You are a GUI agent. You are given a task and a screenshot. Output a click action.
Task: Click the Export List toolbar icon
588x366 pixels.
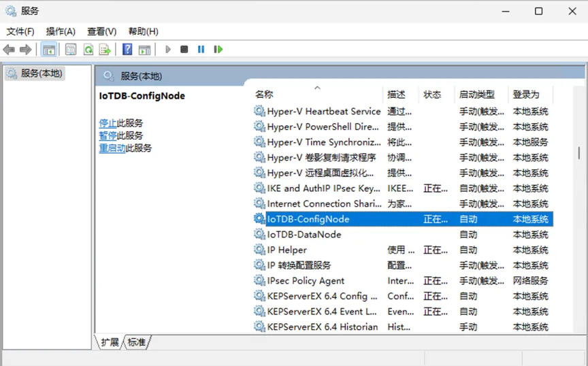[105, 50]
